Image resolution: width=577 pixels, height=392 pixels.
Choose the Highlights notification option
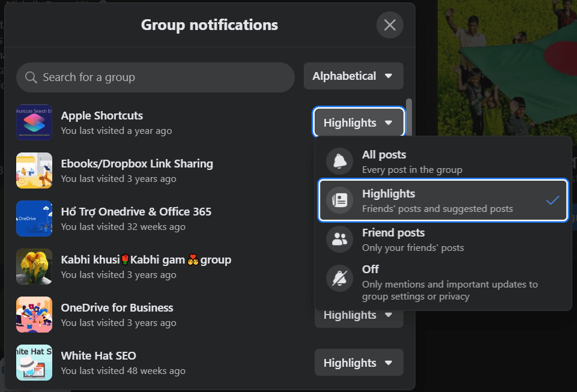pos(443,201)
